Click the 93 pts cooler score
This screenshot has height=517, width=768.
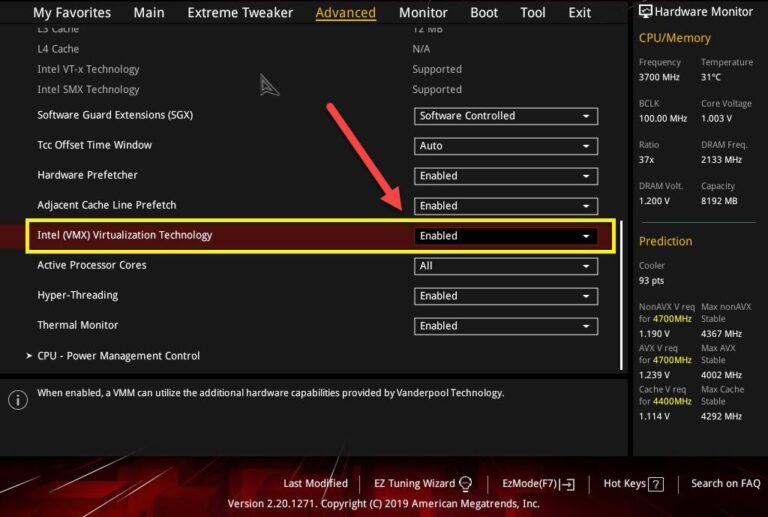(x=651, y=281)
